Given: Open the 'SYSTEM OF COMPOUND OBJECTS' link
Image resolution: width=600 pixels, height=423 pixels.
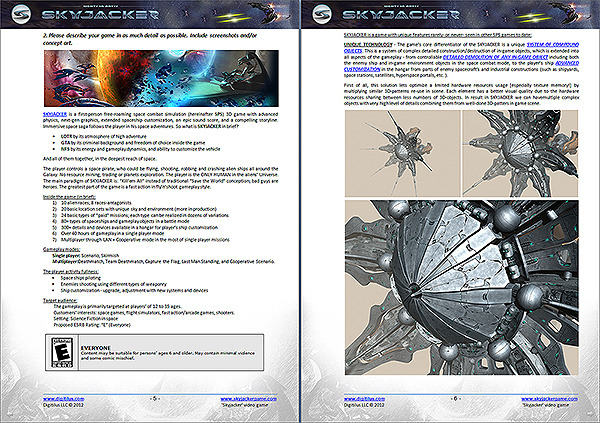Looking at the screenshot, I should pyautogui.click(x=552, y=44).
